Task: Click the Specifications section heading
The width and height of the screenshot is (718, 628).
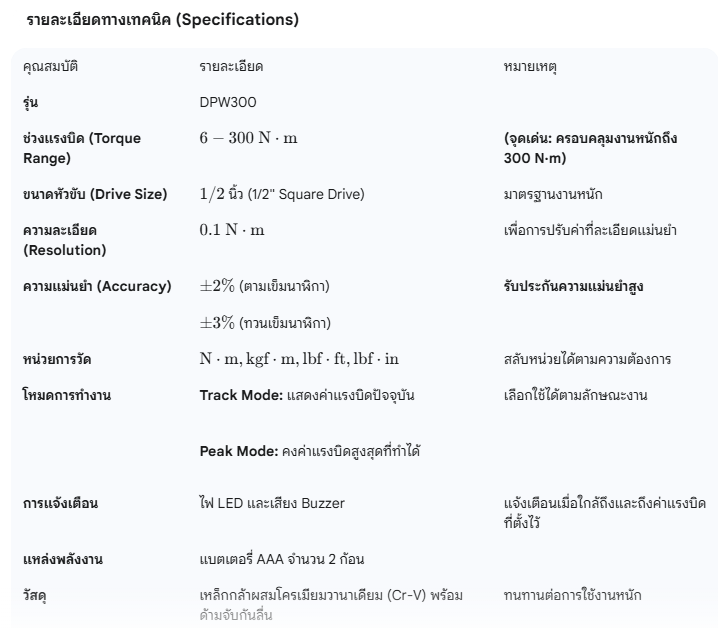Action: click(x=161, y=19)
